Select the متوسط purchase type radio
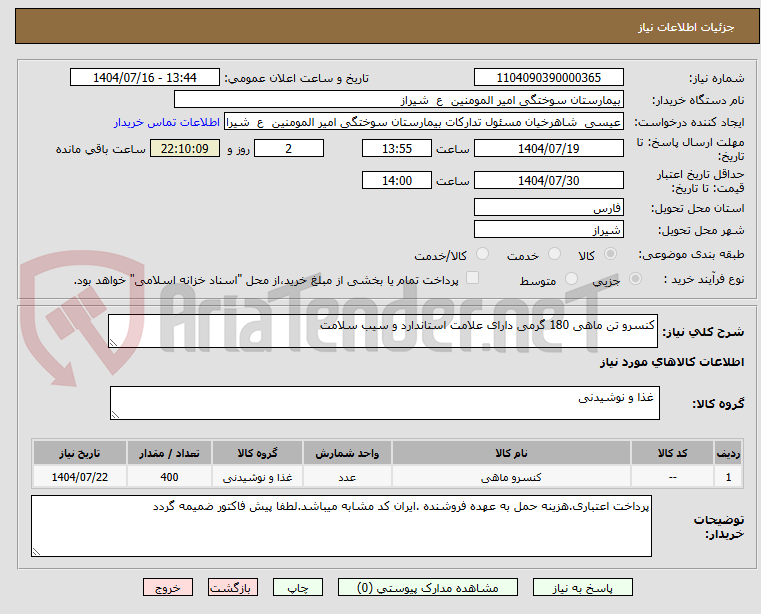Screen dimensions: 761x614 (571, 279)
